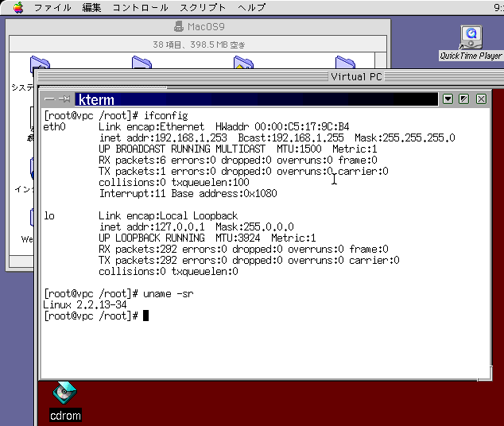Open the QuickTime Player desktop icon
Image resolution: width=504 pixels, height=426 pixels.
point(471,43)
